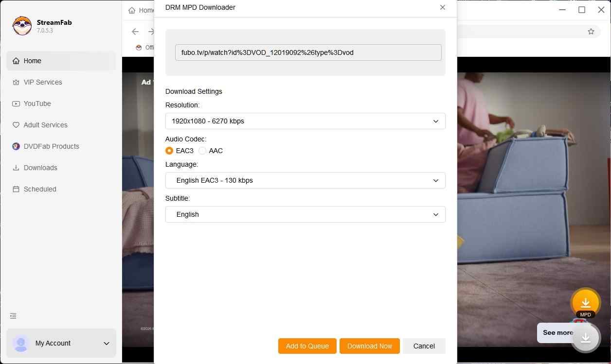Viewport: 611px width, 364px height.
Task: Click the StreamFab version 7.0.5.3 text
Action: click(x=45, y=31)
